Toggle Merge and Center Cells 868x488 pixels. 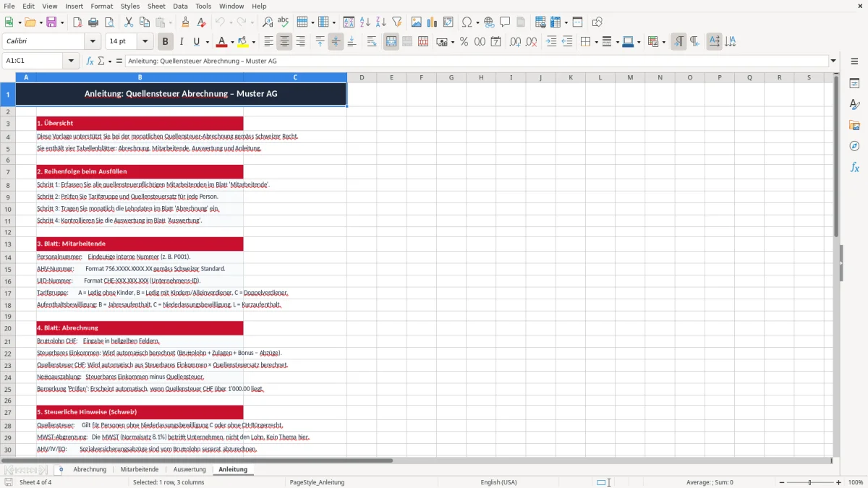pyautogui.click(x=391, y=42)
